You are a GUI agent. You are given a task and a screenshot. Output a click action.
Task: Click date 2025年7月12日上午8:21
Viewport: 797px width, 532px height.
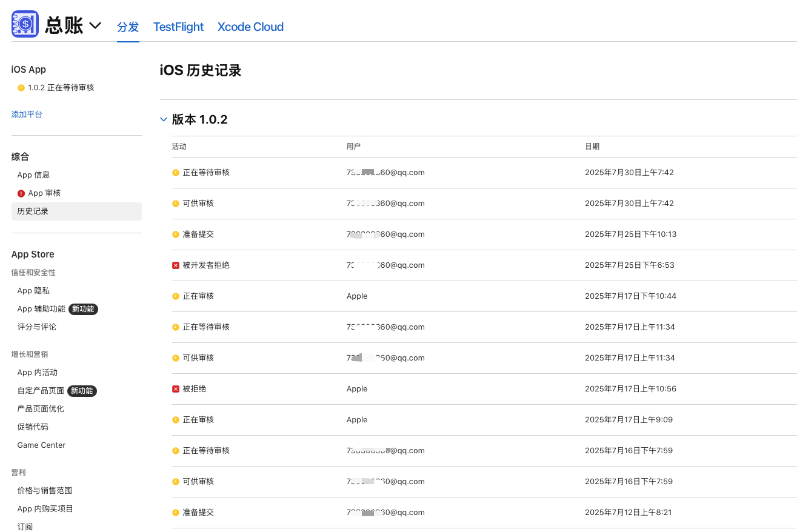tap(628, 513)
